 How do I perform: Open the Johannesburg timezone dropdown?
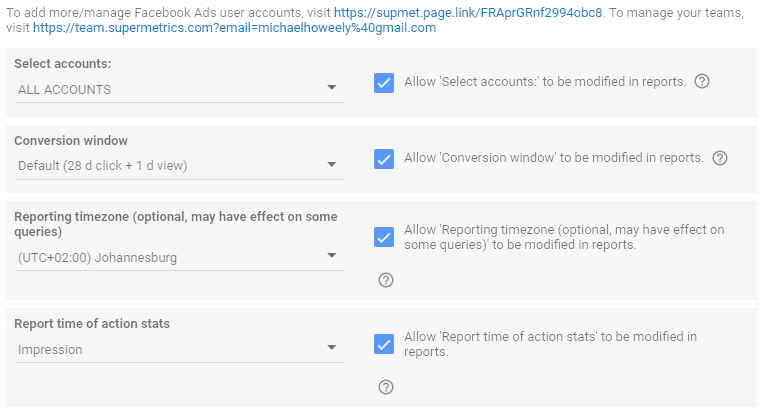(180, 258)
